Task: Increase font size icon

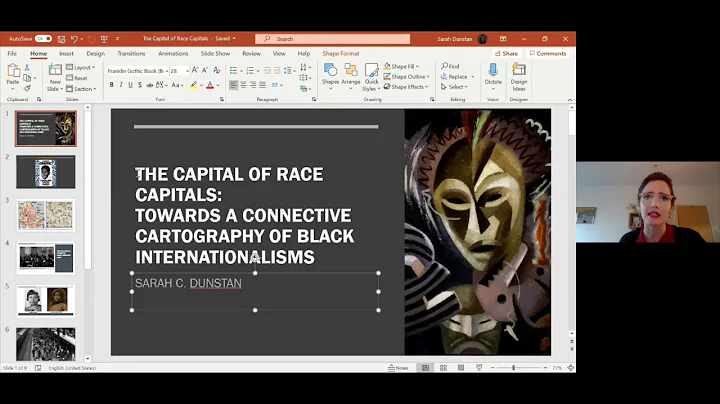Action: (x=195, y=70)
